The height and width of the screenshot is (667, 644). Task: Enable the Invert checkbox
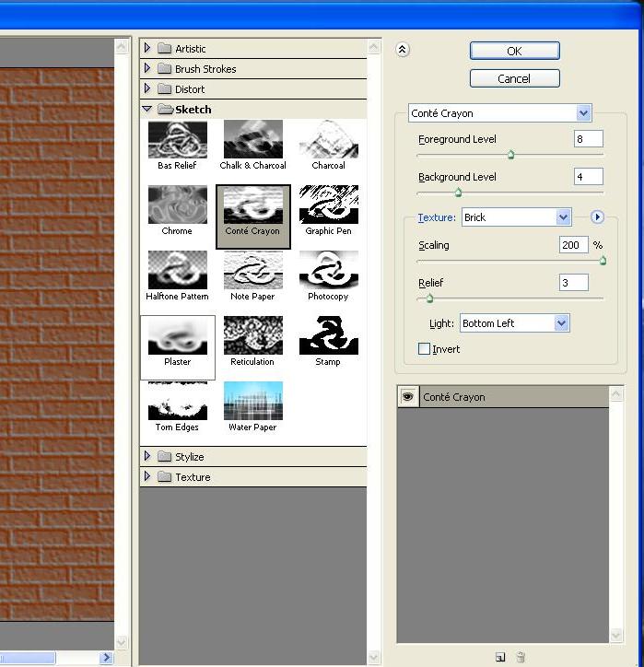424,349
